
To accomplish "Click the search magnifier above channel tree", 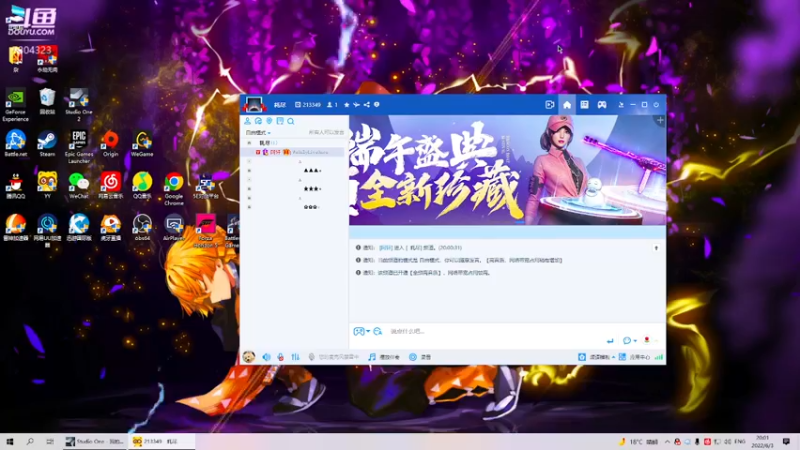I will [x=291, y=121].
